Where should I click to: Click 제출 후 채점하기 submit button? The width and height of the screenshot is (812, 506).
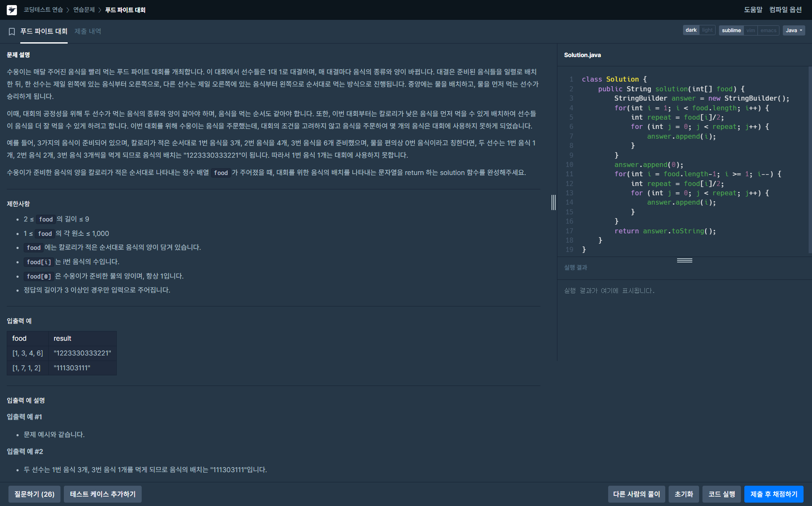(774, 494)
